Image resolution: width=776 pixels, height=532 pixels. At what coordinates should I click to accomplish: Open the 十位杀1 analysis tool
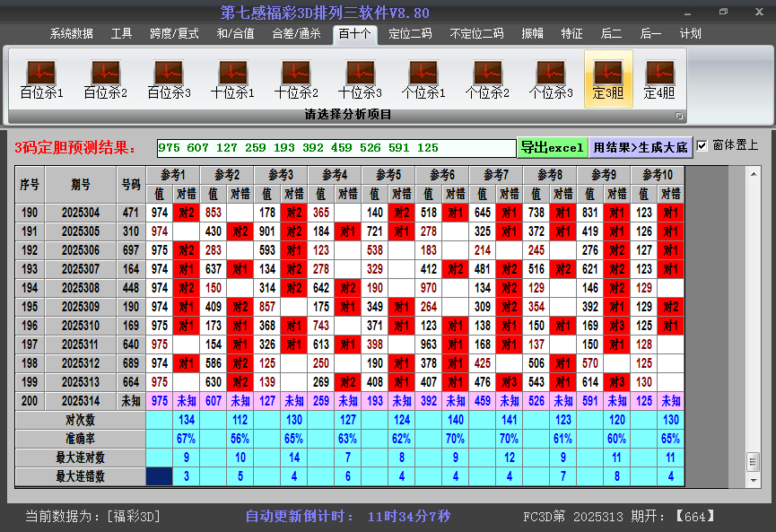click(x=232, y=79)
